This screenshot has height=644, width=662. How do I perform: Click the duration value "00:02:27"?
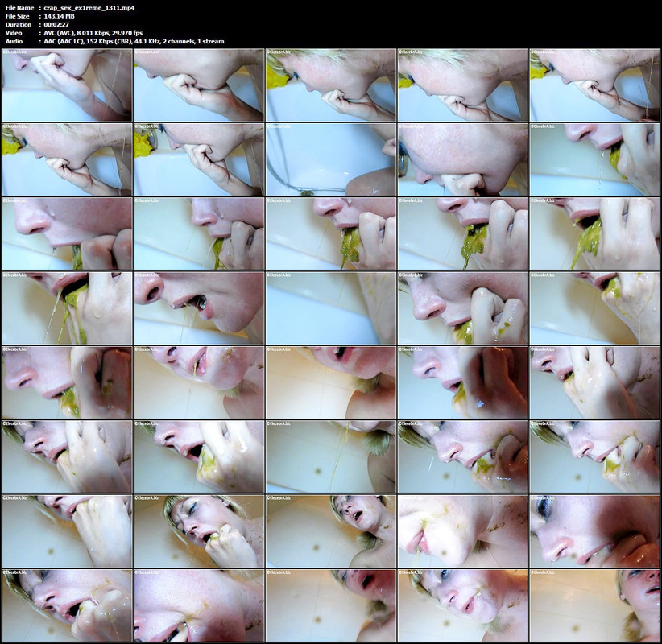tap(56, 24)
